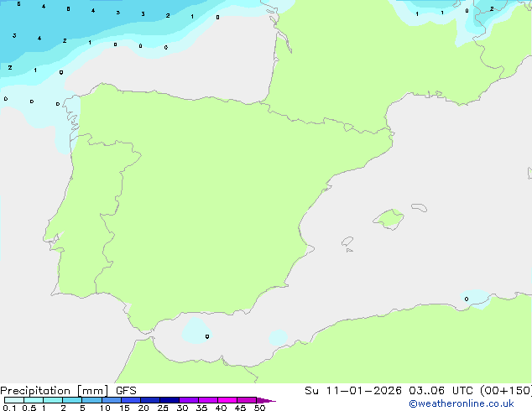The height and width of the screenshot is (411, 532).
Task: Click the '10' legend scale label
Action: [x=105, y=408]
